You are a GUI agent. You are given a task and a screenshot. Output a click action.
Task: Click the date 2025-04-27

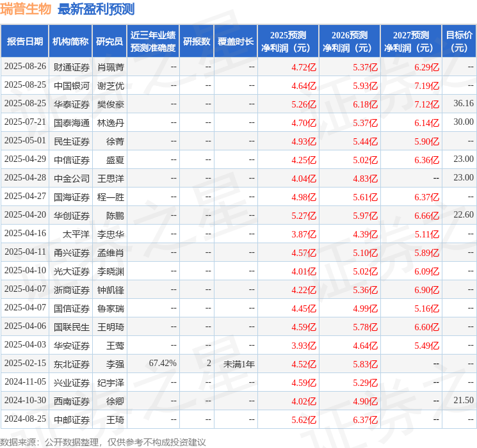coord(25,196)
